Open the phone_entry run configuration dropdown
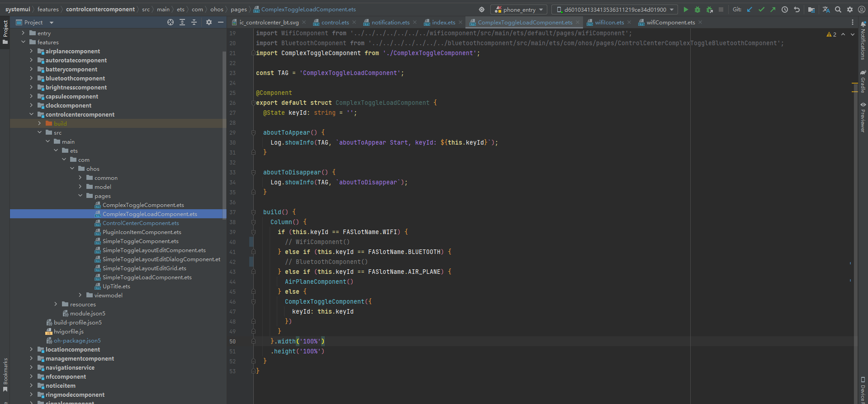The image size is (868, 404). click(519, 9)
